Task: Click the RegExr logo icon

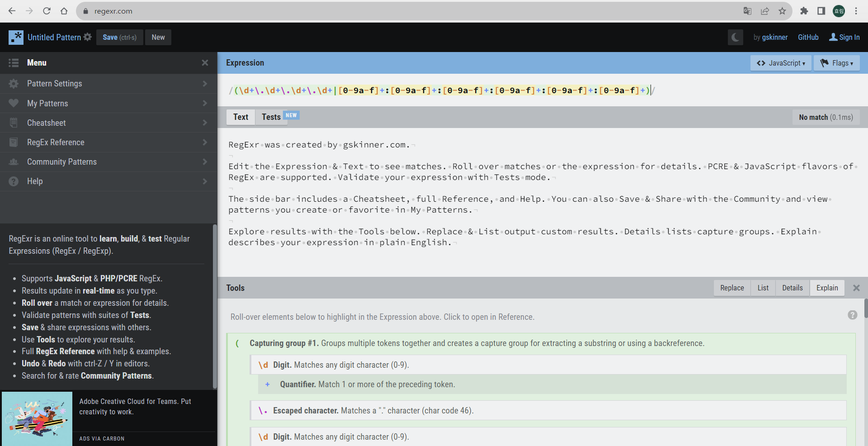Action: coord(16,37)
